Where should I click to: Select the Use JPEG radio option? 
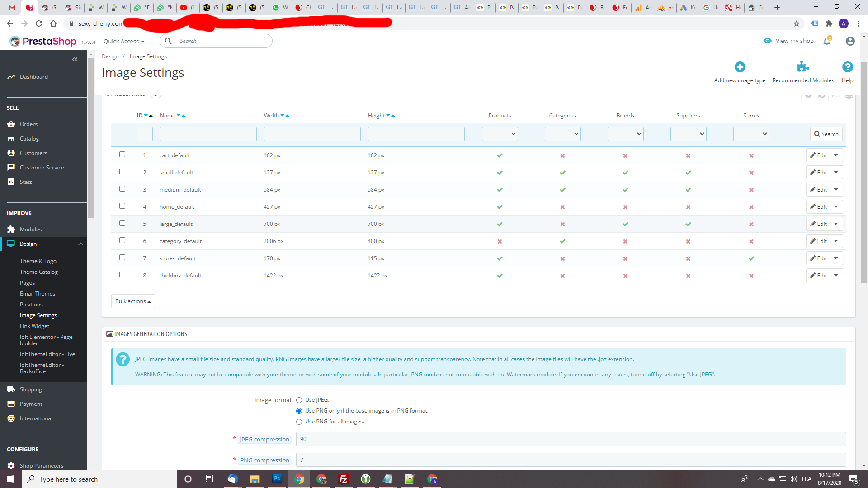click(x=299, y=400)
